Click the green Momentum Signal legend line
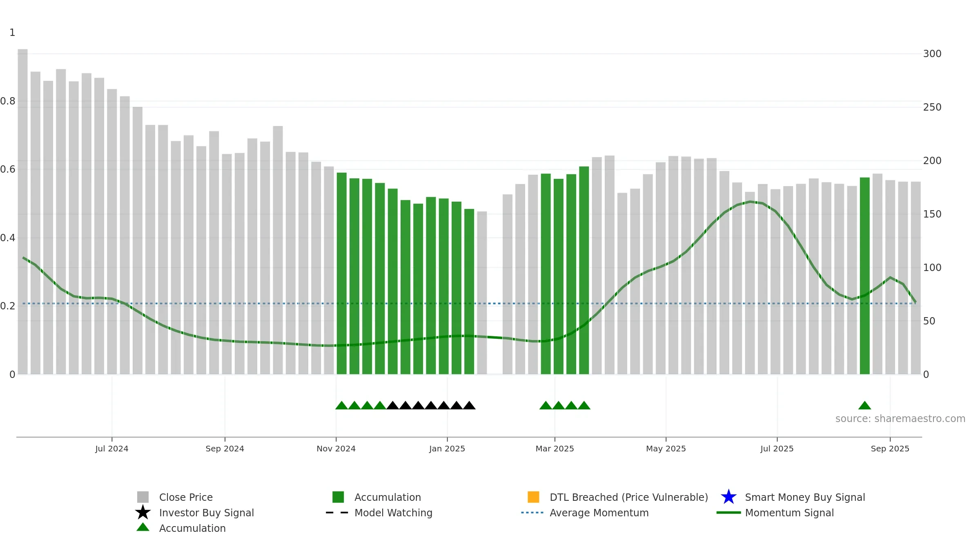The height and width of the screenshot is (551, 980). (x=728, y=513)
